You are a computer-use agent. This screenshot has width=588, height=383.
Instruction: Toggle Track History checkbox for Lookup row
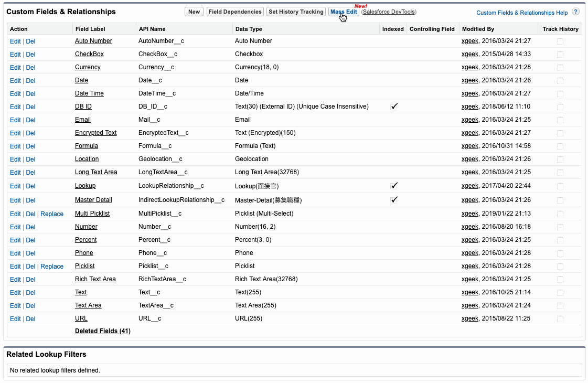pos(560,186)
